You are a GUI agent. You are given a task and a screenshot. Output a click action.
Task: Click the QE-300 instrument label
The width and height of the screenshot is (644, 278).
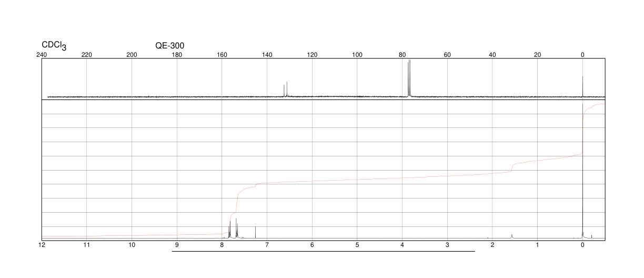[169, 46]
